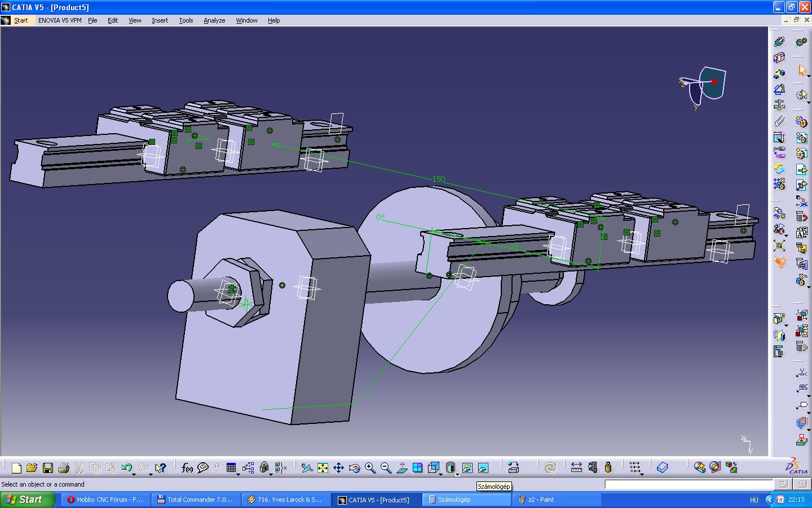
Task: Switch to Total Commander in taskbar
Action: [x=195, y=500]
